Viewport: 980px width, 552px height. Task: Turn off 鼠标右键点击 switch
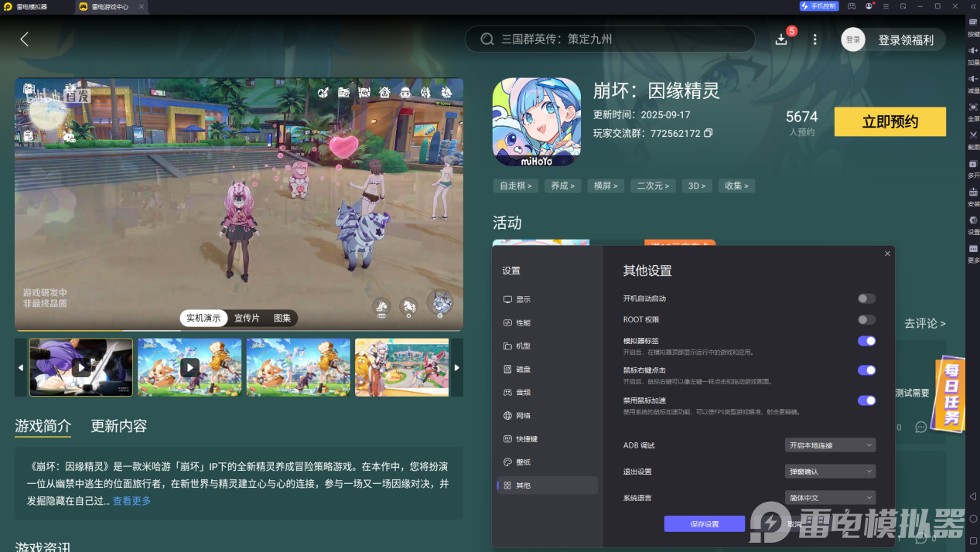[x=866, y=370]
